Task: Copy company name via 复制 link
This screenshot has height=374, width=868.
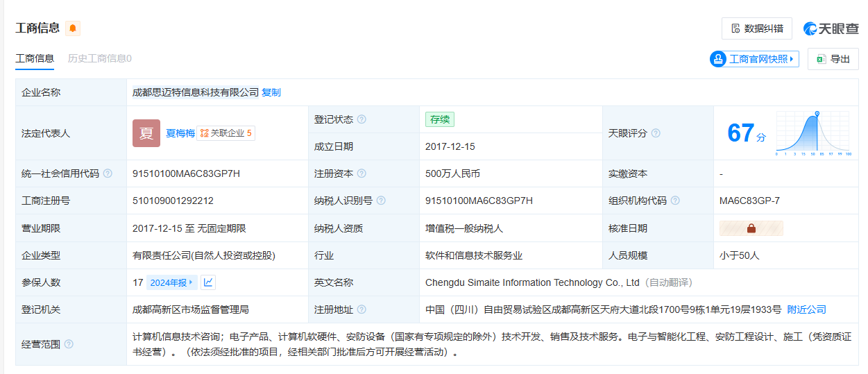Action: coord(271,92)
